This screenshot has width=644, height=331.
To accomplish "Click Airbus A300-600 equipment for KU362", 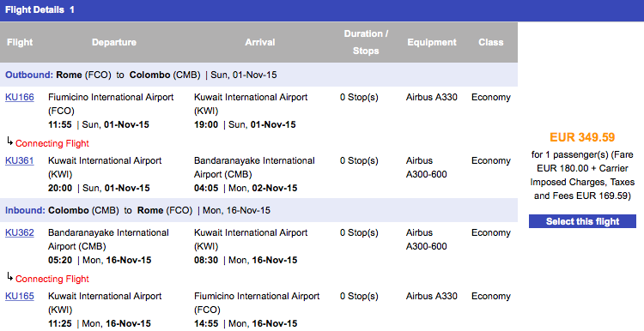I will click(x=426, y=239).
